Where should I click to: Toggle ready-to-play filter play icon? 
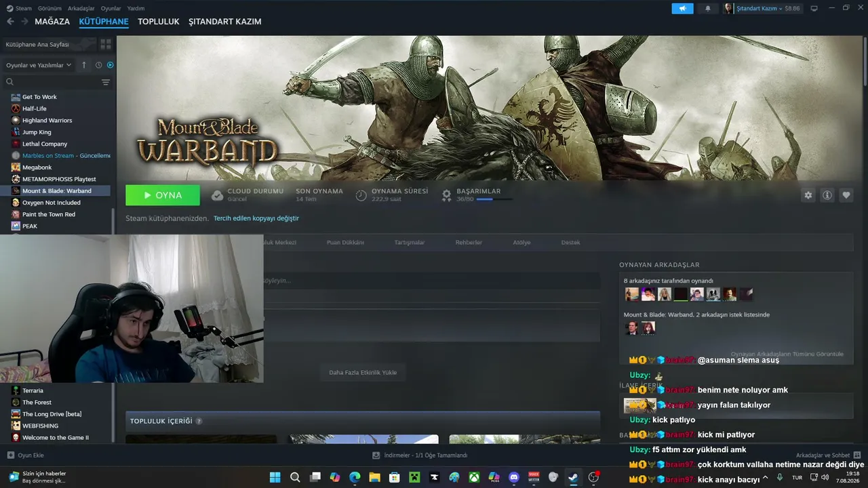(x=111, y=65)
